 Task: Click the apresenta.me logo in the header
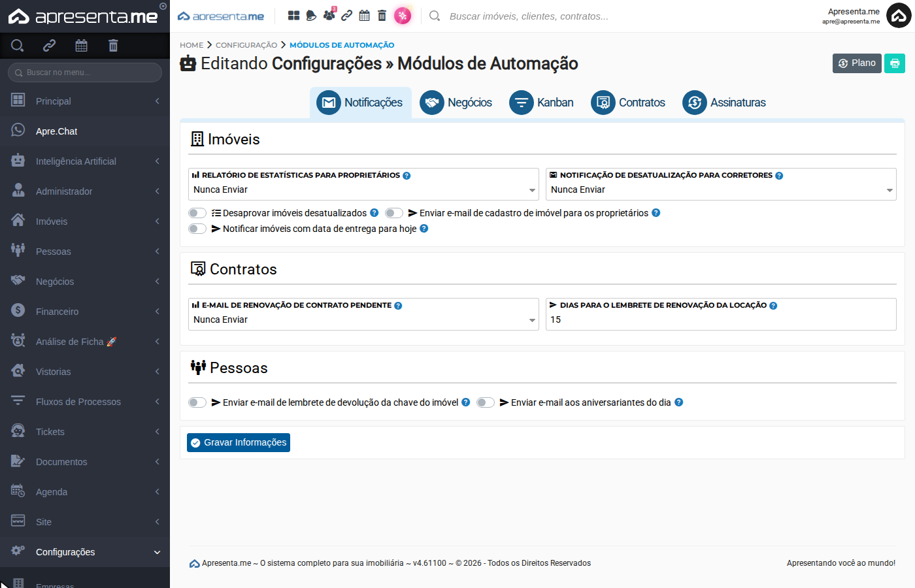221,16
